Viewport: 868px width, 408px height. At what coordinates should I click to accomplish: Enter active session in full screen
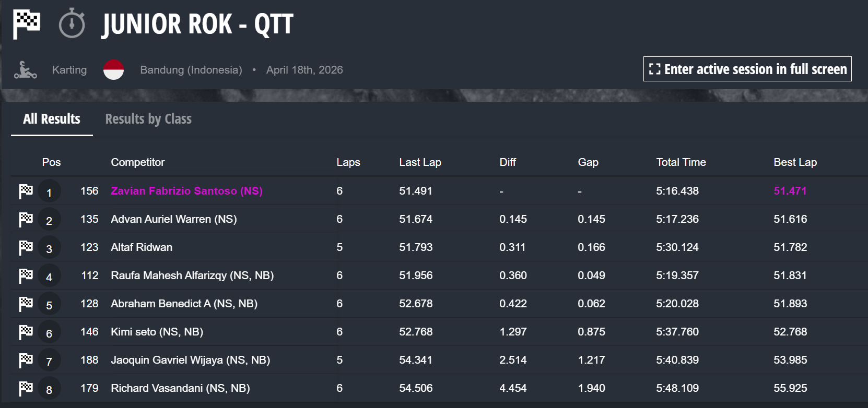coord(747,69)
